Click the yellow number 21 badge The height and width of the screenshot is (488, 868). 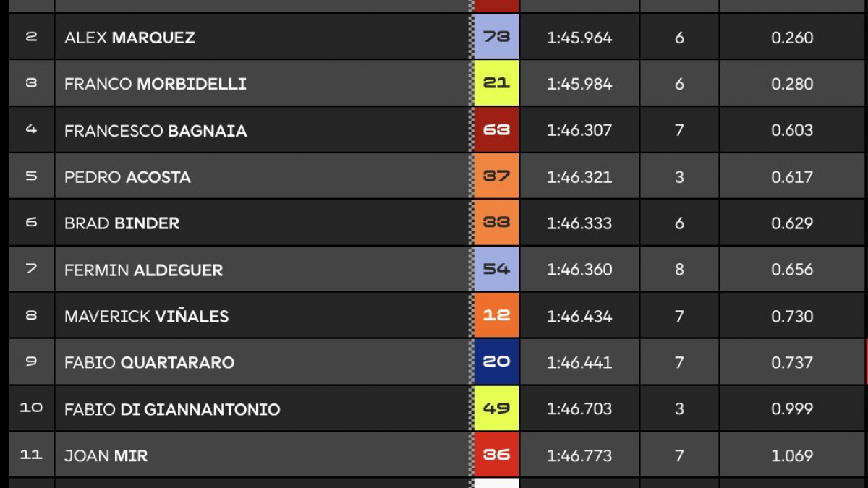tap(496, 83)
